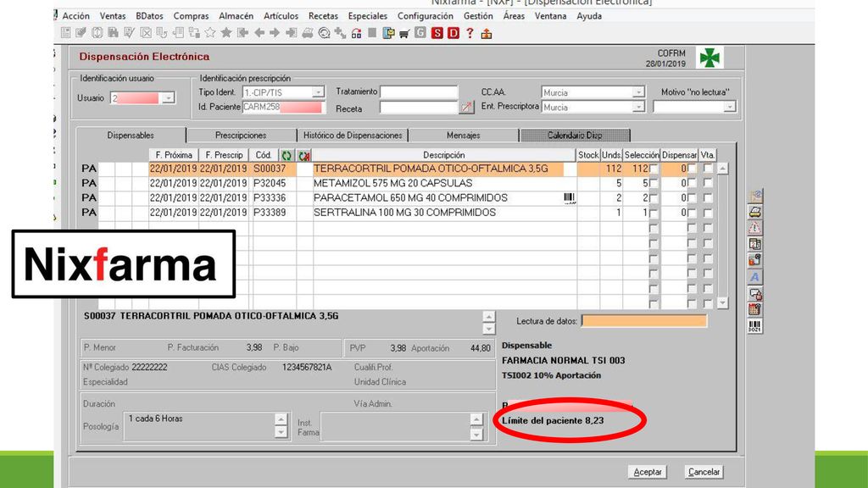Click the chat with person sidebar icon
The image size is (868, 488).
(x=754, y=293)
